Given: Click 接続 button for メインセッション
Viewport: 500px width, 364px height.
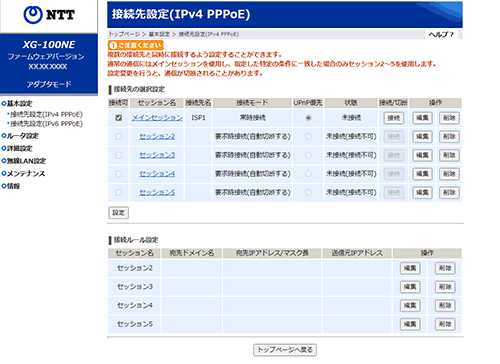Looking at the screenshot, I should point(394,118).
